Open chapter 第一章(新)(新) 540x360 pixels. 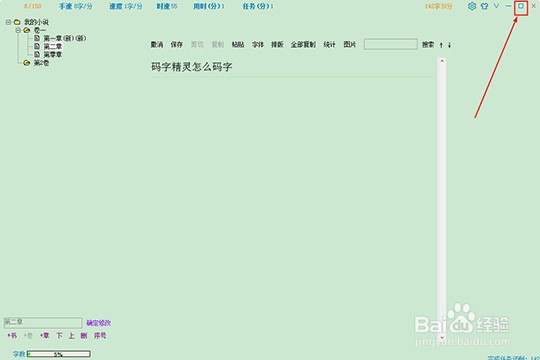coord(65,38)
